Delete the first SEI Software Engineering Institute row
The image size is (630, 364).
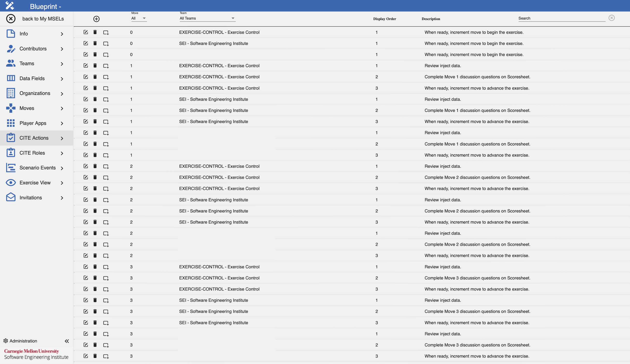[x=95, y=43]
